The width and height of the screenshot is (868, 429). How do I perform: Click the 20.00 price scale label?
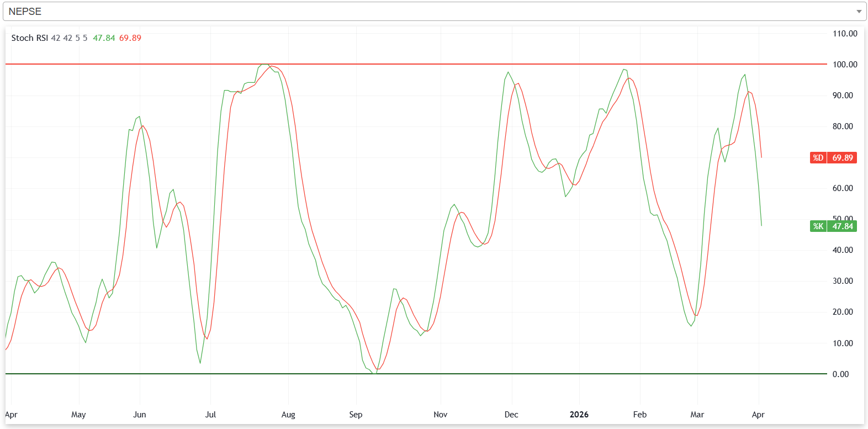[x=843, y=312]
